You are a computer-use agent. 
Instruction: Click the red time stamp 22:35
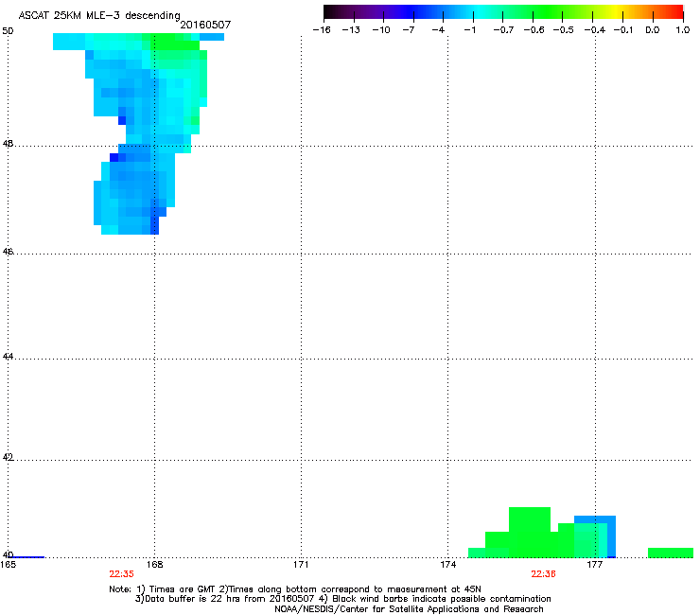coord(121,574)
